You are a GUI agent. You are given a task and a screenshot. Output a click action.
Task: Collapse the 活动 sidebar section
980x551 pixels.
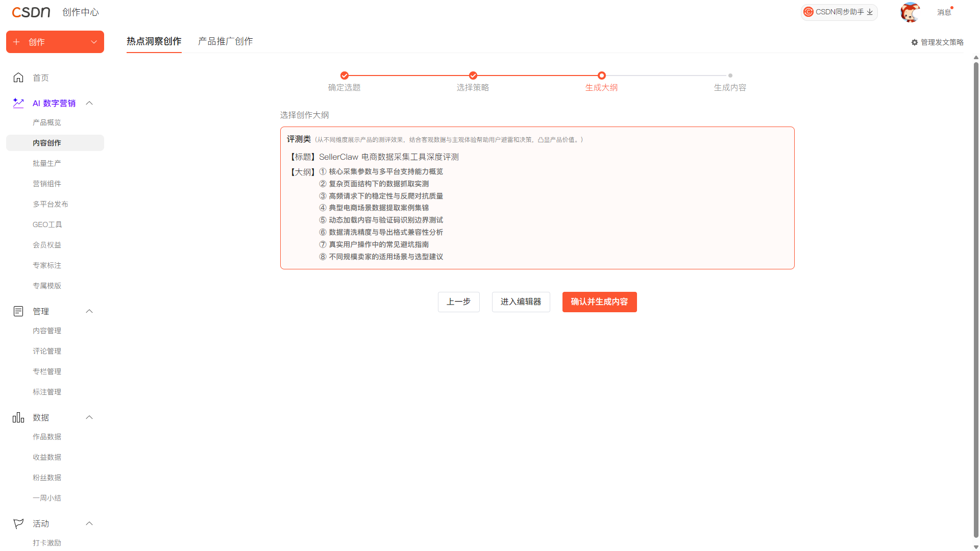[89, 523]
